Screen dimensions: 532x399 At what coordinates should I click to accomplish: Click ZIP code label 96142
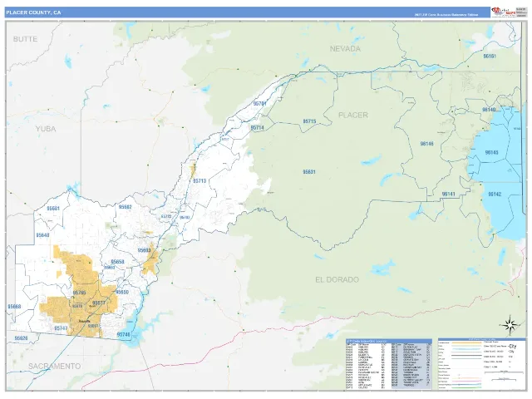pos(495,195)
